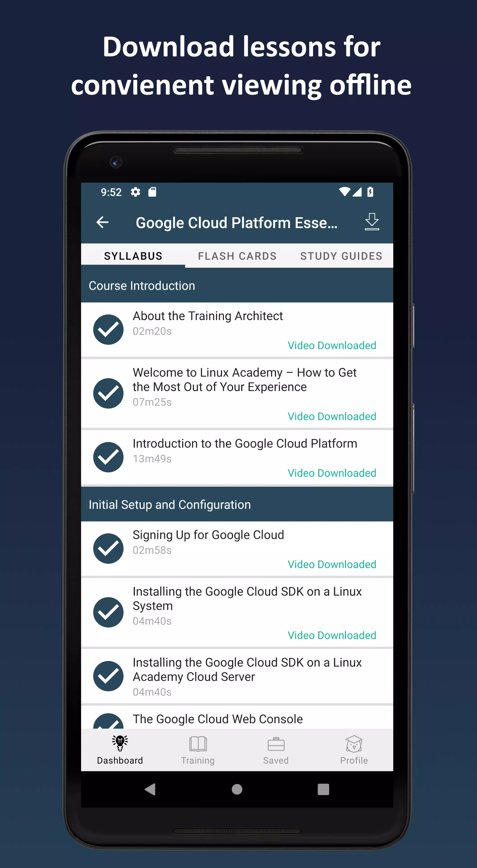Tap Video Downloaded under Introduction to Google Cloud Platform
Image resolution: width=477 pixels, height=868 pixels.
pyautogui.click(x=332, y=473)
